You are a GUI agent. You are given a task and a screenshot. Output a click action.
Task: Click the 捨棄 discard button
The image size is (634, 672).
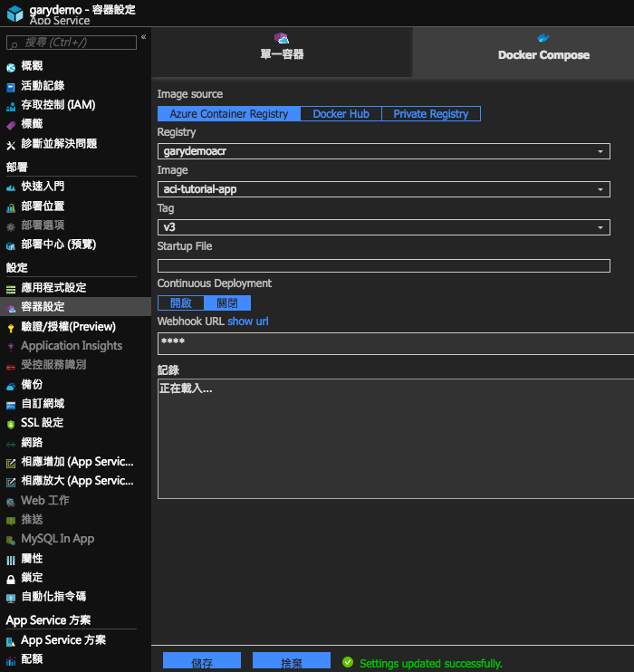[x=292, y=662]
